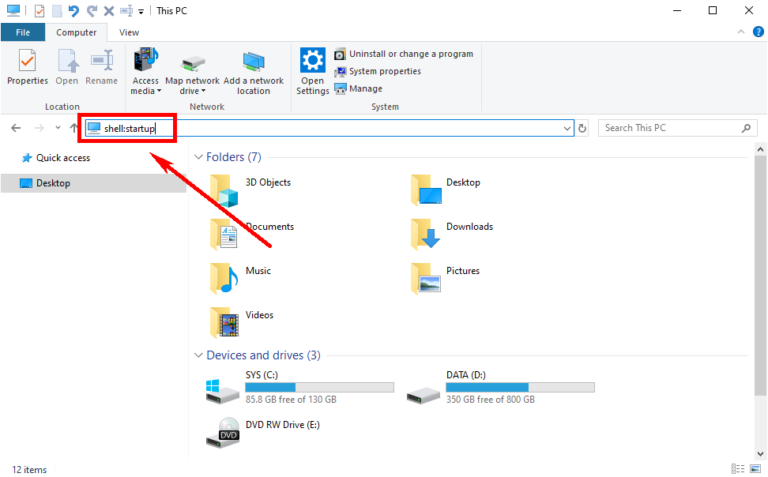Screen dimensions: 768x477
Task: Click the Properties icon in the ribbon
Action: (x=27, y=67)
